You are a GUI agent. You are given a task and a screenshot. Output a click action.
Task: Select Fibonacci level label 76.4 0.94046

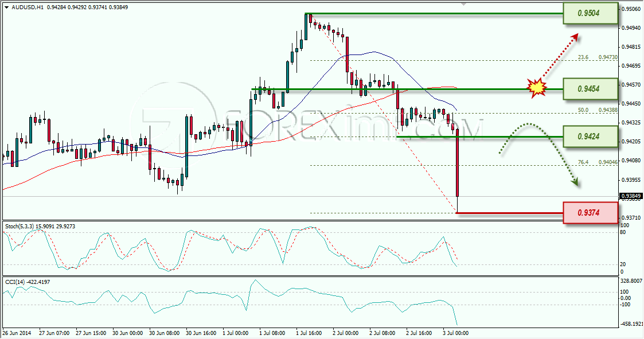598,162
